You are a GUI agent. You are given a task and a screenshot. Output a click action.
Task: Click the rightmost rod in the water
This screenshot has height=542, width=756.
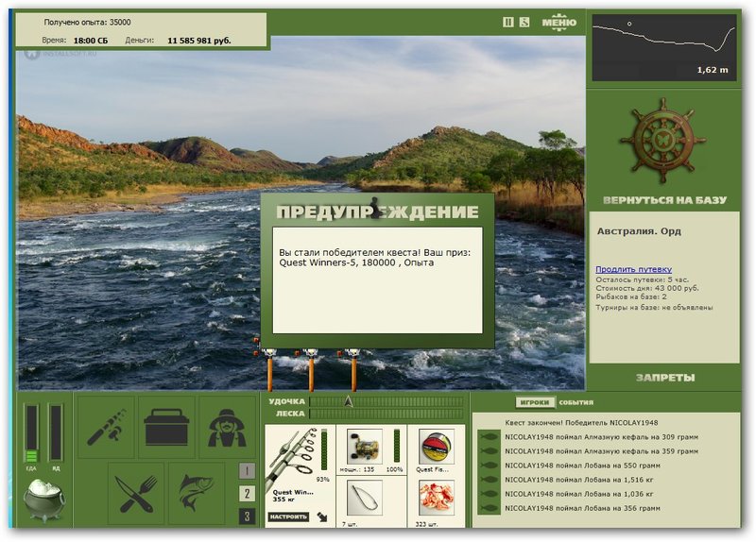pos(353,369)
